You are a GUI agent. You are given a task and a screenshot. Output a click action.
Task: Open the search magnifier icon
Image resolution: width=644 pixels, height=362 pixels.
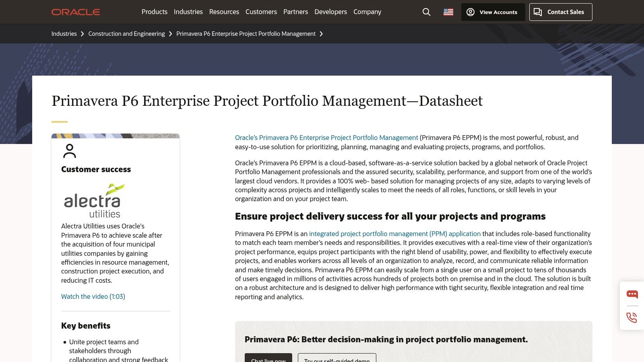[x=426, y=12]
